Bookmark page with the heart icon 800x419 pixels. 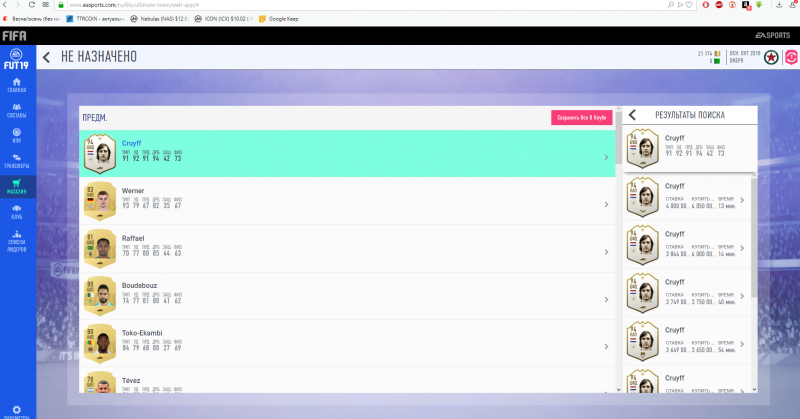click(689, 5)
